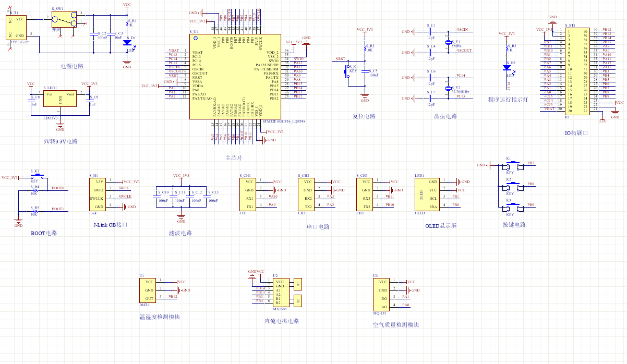This screenshot has height=364, width=627.
Task: Select the LDO3V3 regulator S_LDO1
Action: (60, 99)
